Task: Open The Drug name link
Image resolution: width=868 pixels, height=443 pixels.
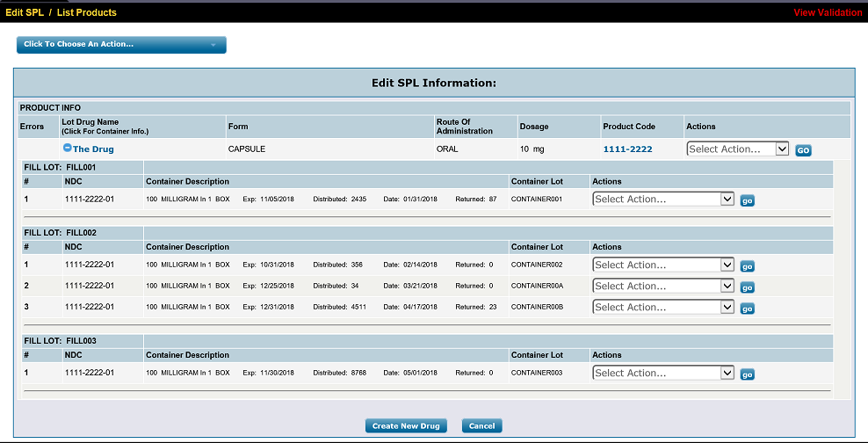Action: click(93, 149)
